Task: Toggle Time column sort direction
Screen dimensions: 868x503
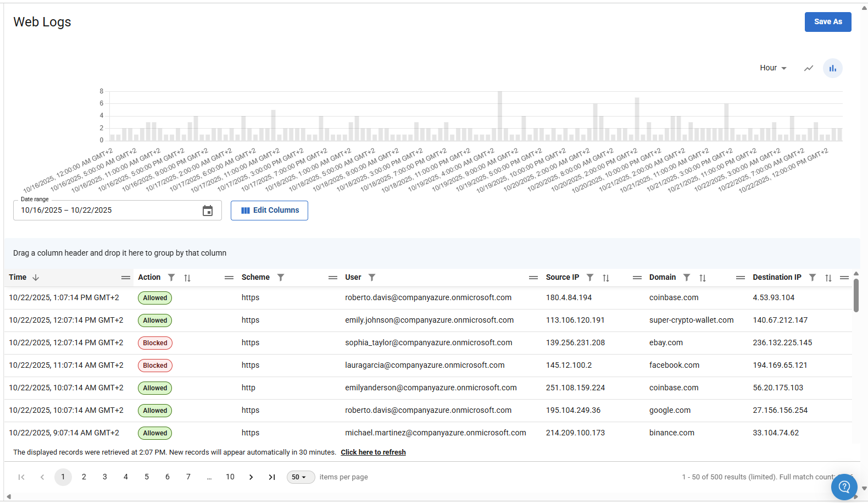Action: [36, 278]
